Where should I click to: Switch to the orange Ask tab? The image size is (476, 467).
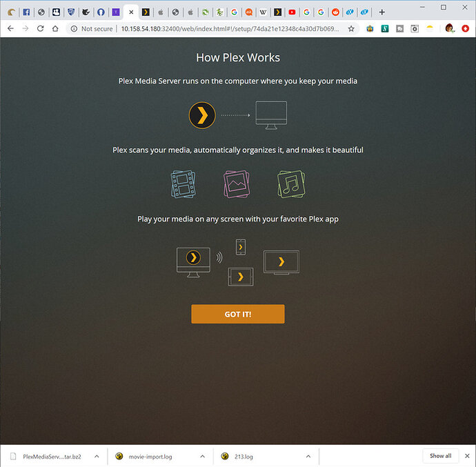tap(249, 12)
